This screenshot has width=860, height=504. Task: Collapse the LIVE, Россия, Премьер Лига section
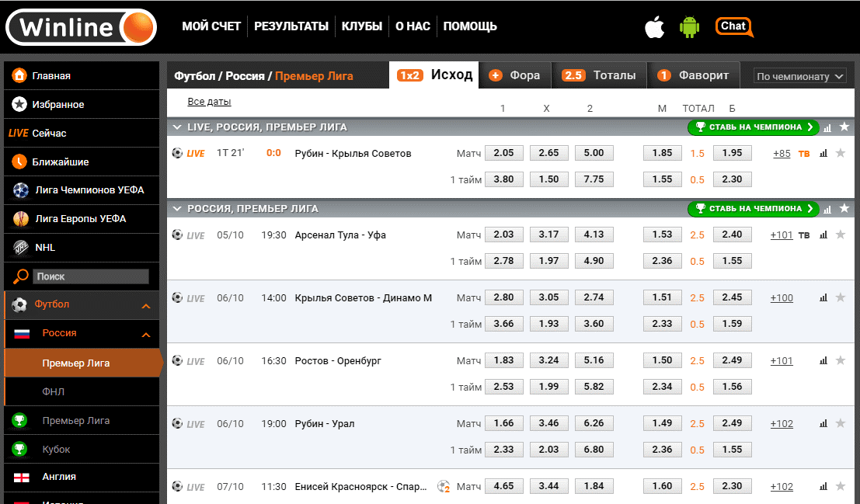[177, 127]
